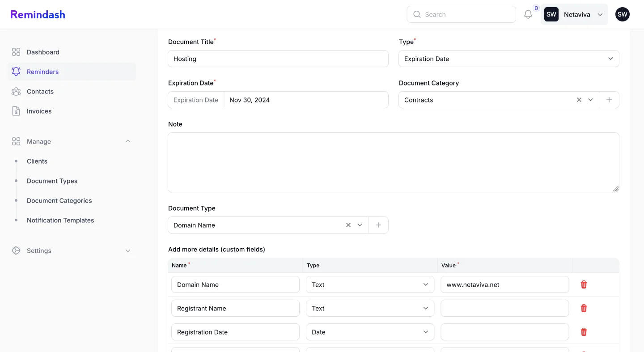Delete the Registrant Name custom field row
Screen dimensions: 644x352
584,308
